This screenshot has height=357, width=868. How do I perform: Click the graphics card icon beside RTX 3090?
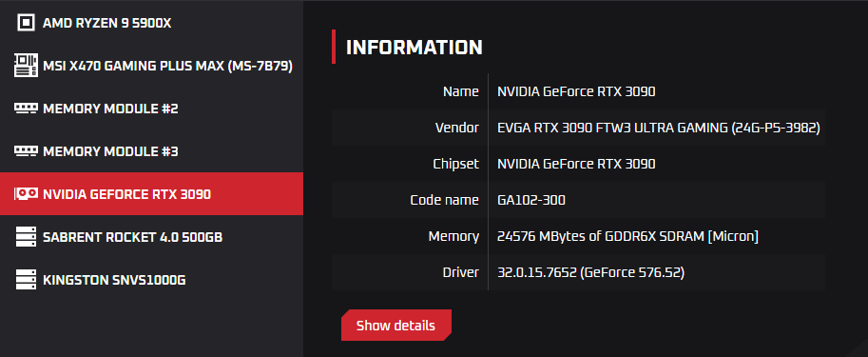[x=26, y=193]
